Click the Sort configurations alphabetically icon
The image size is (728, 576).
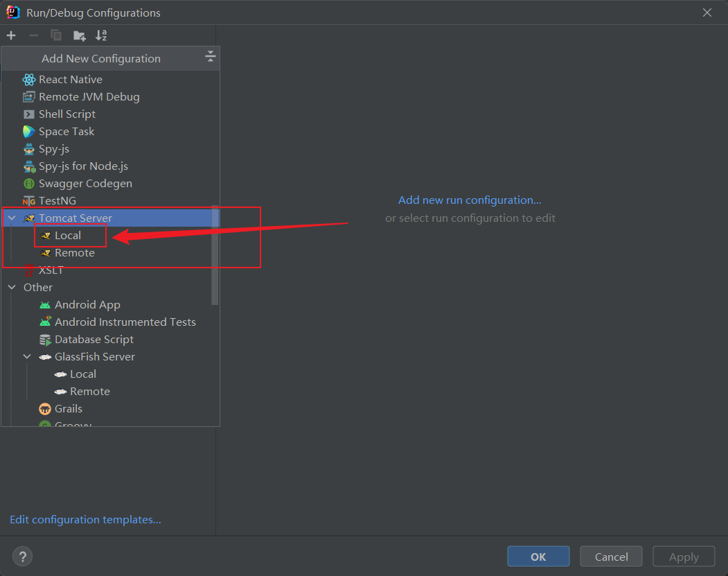pyautogui.click(x=101, y=35)
